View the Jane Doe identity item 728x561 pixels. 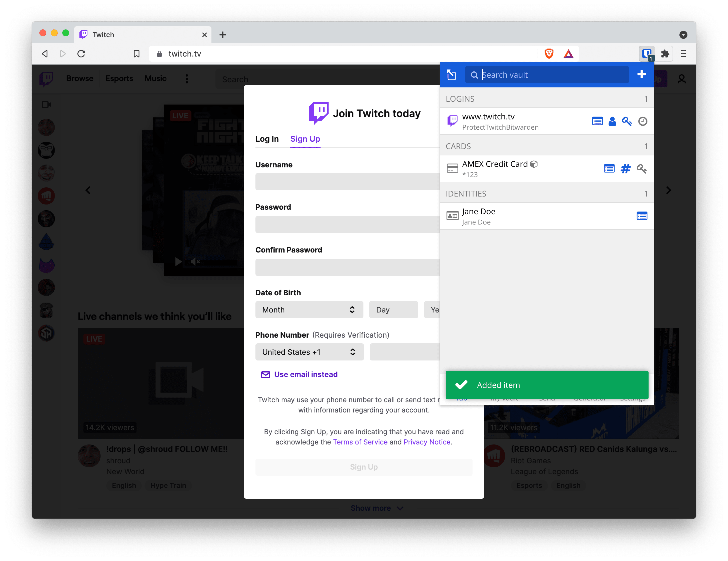642,216
